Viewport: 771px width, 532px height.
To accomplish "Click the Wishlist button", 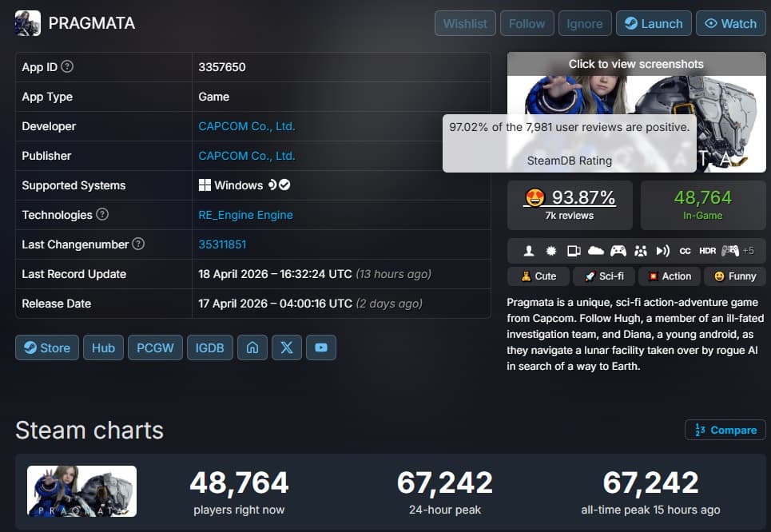I will point(465,24).
